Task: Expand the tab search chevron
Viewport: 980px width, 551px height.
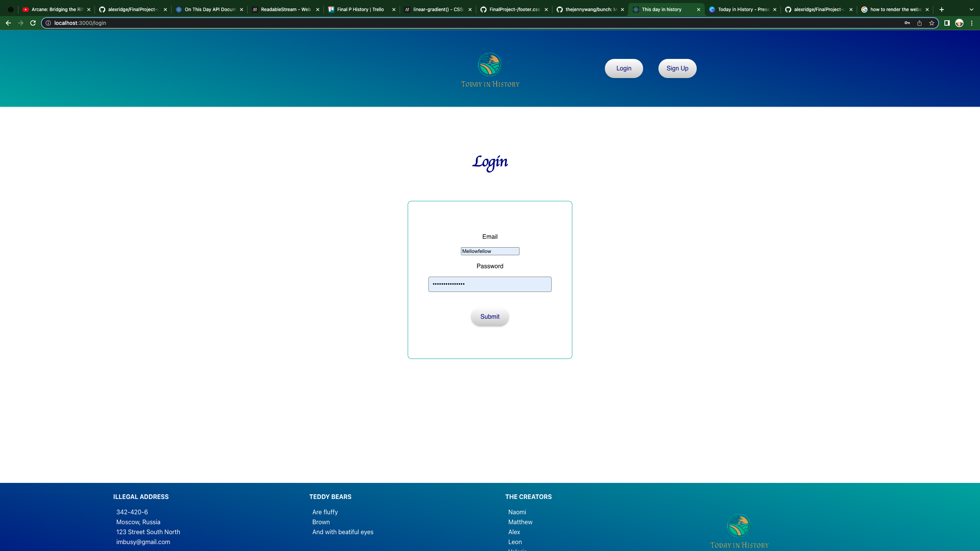Action: [971, 10]
